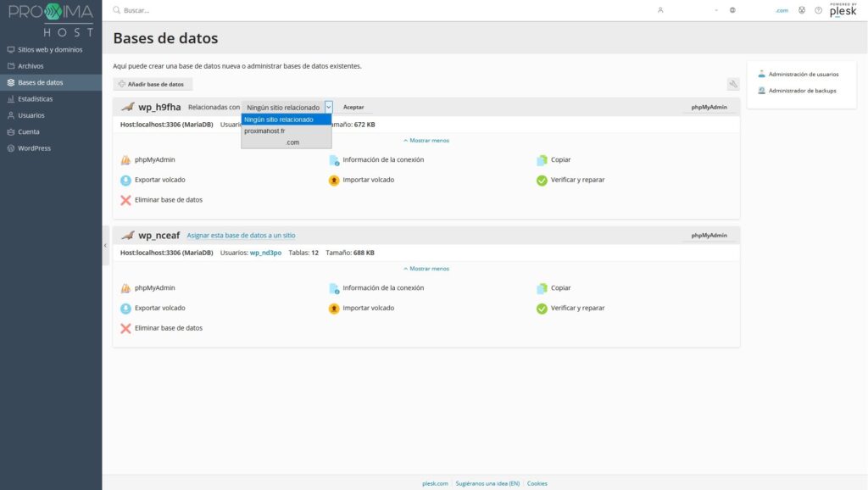Click Exportar volcado icon under wp_h9fha
The image size is (868, 490).
click(x=125, y=180)
